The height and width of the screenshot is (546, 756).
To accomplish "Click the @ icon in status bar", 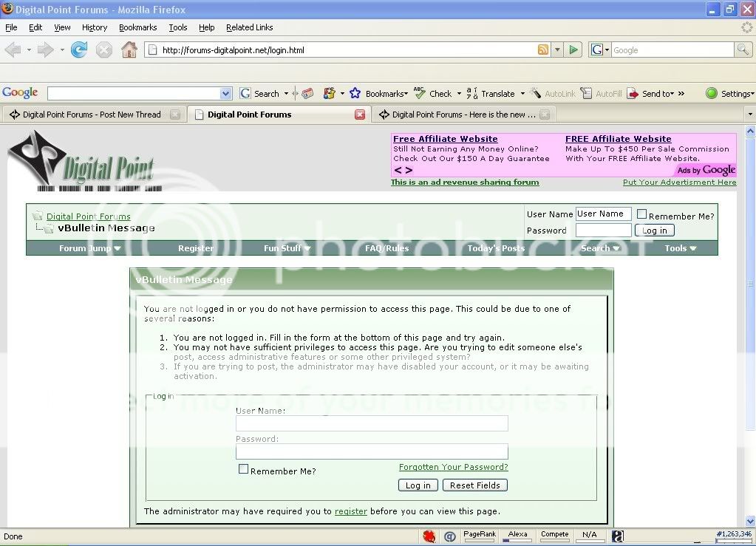I will 450,536.
